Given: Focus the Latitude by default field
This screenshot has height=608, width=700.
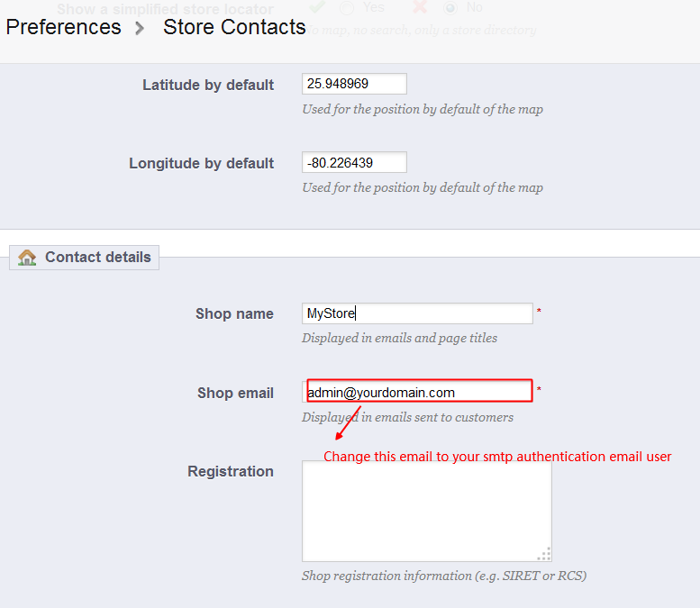Looking at the screenshot, I should tap(354, 85).
